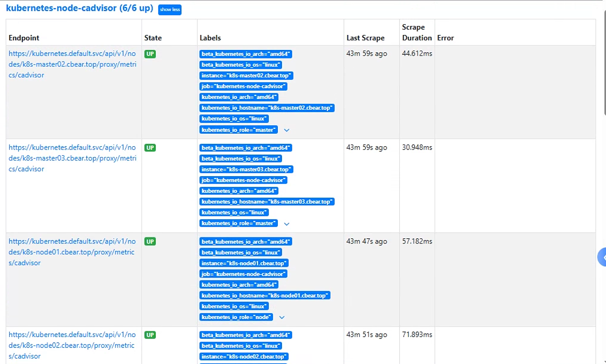
Task: Click the instance="k8s-master03.cbear.top" label
Action: coord(246,169)
